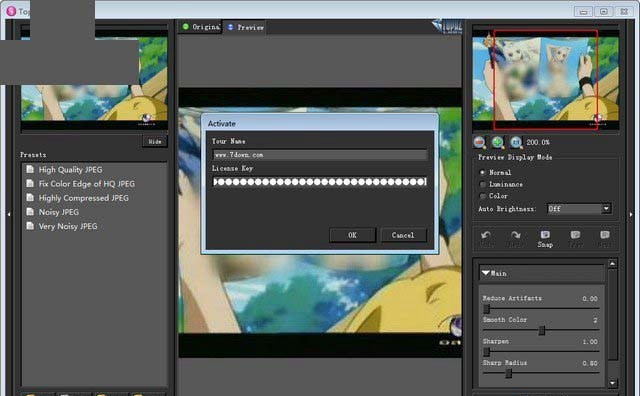Collapse the Main settings section
The height and width of the screenshot is (396, 640).
486,273
